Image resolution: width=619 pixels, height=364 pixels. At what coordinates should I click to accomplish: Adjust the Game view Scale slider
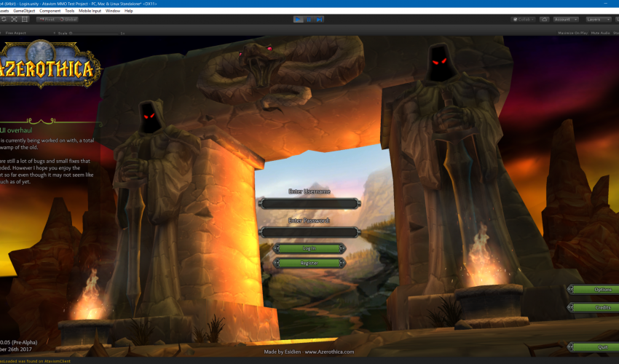tap(95, 33)
